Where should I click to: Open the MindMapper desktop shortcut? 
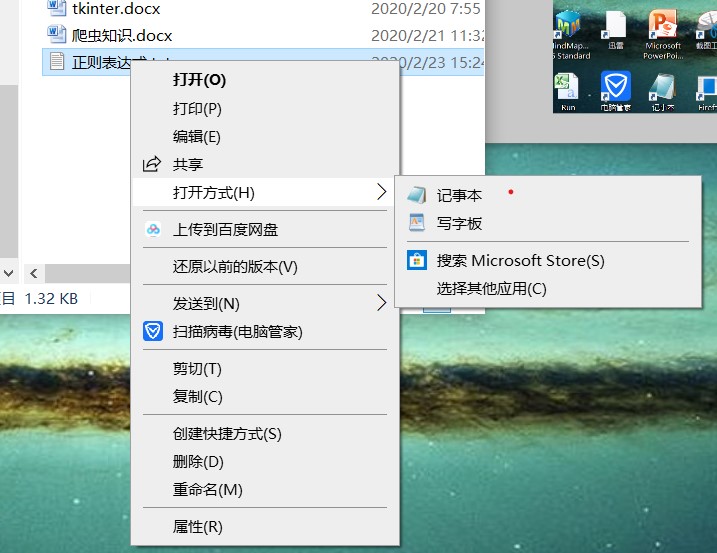(x=569, y=30)
